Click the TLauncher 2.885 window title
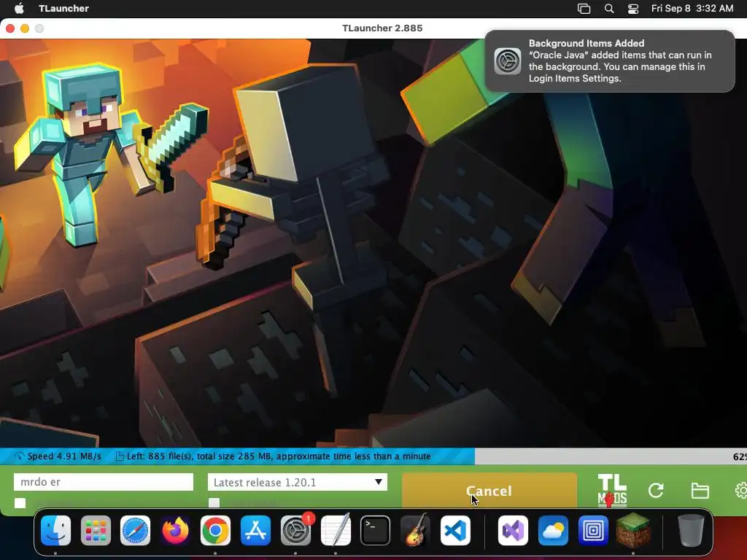This screenshot has height=560, width=747. 382,28
